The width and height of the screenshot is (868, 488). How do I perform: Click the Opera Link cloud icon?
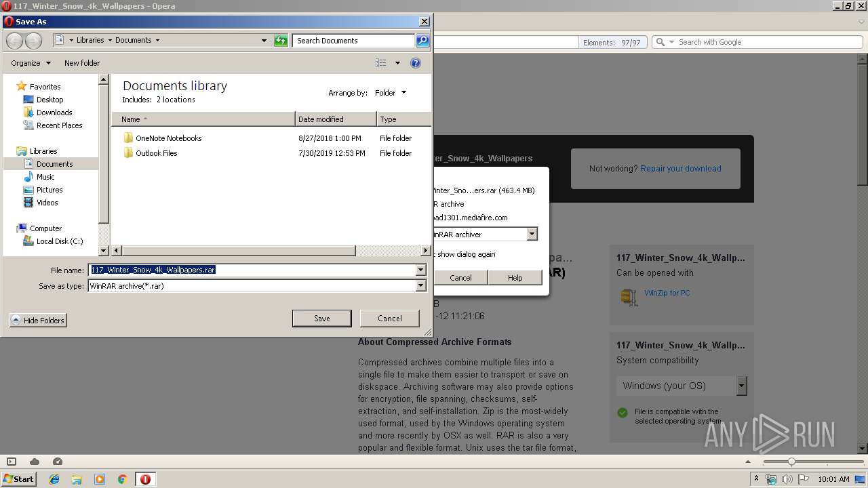point(35,462)
